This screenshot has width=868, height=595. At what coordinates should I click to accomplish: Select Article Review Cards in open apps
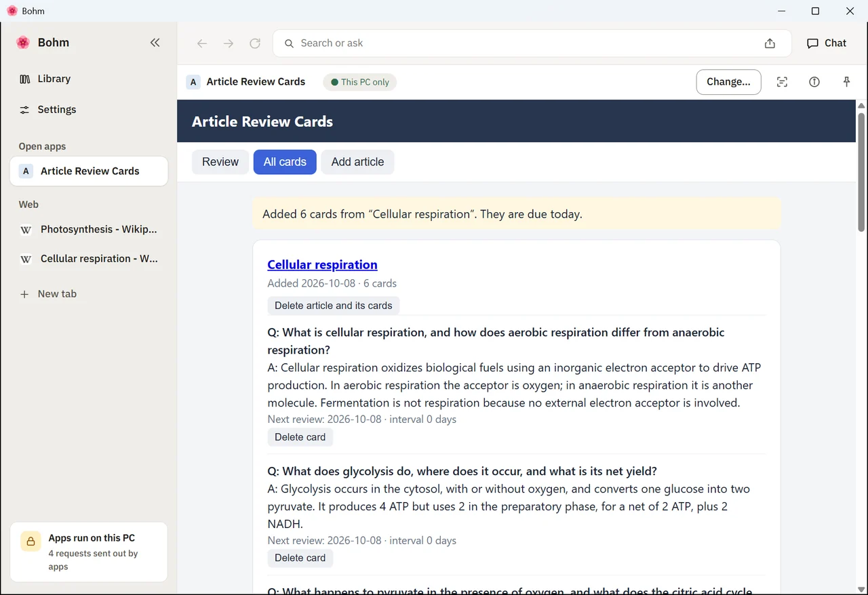(x=89, y=171)
